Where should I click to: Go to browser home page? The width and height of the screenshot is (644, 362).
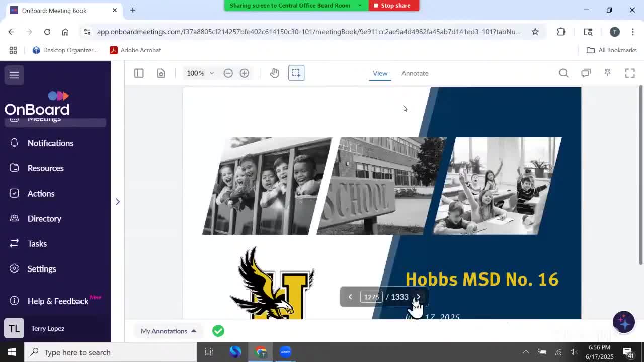(x=65, y=32)
